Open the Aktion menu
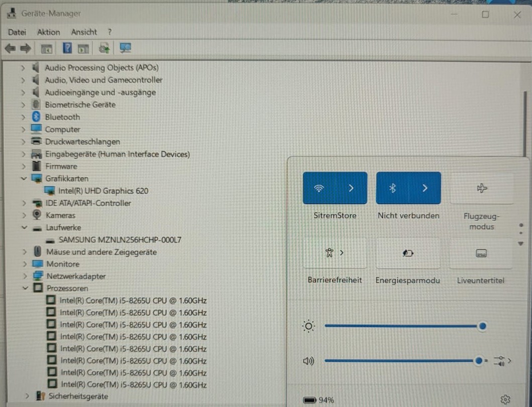This screenshot has width=532, height=407. point(49,32)
